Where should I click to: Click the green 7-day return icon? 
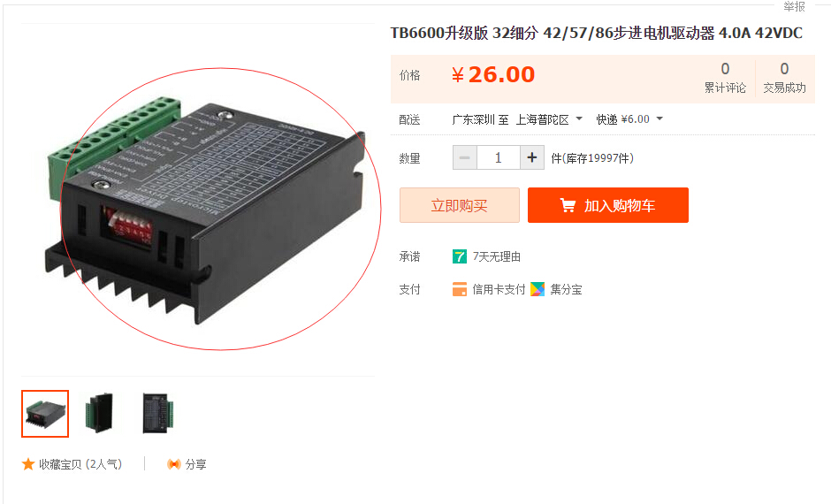pyautogui.click(x=460, y=256)
